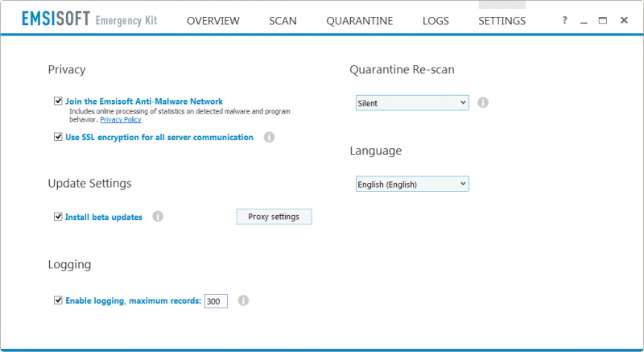Open the QUARANTINE tab

coord(359,21)
